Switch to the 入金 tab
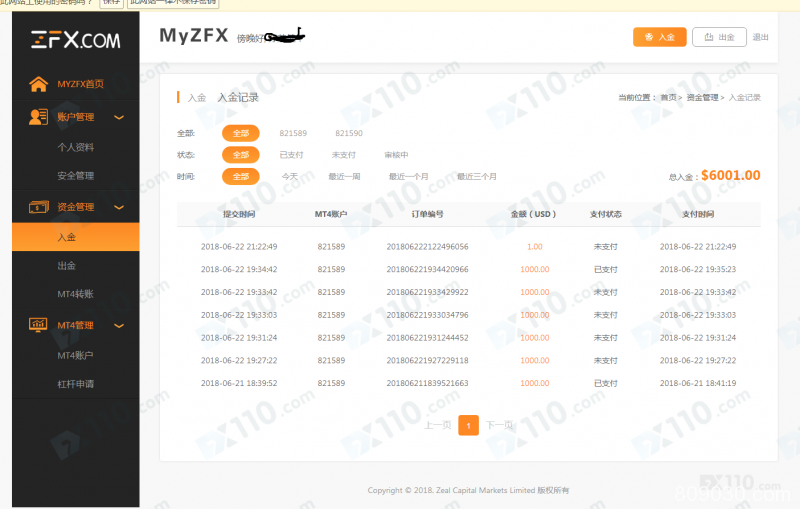The image size is (800, 509). 196,97
